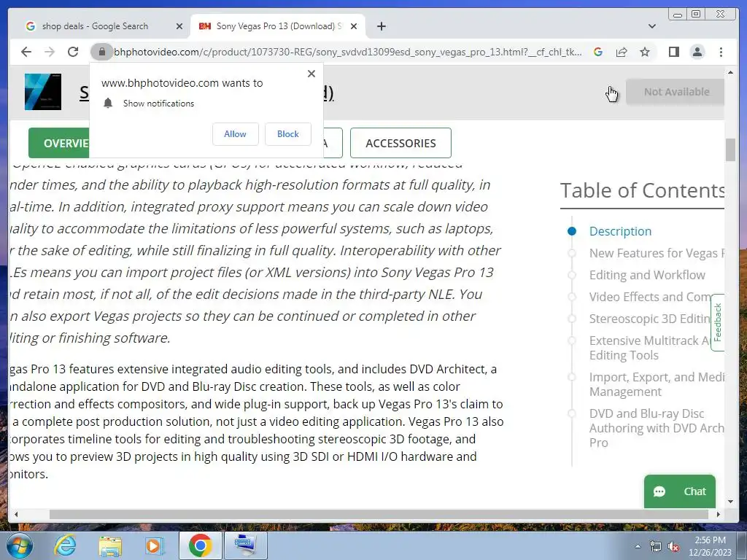
Task: Open the Chrome three-dot menu
Action: click(x=721, y=52)
